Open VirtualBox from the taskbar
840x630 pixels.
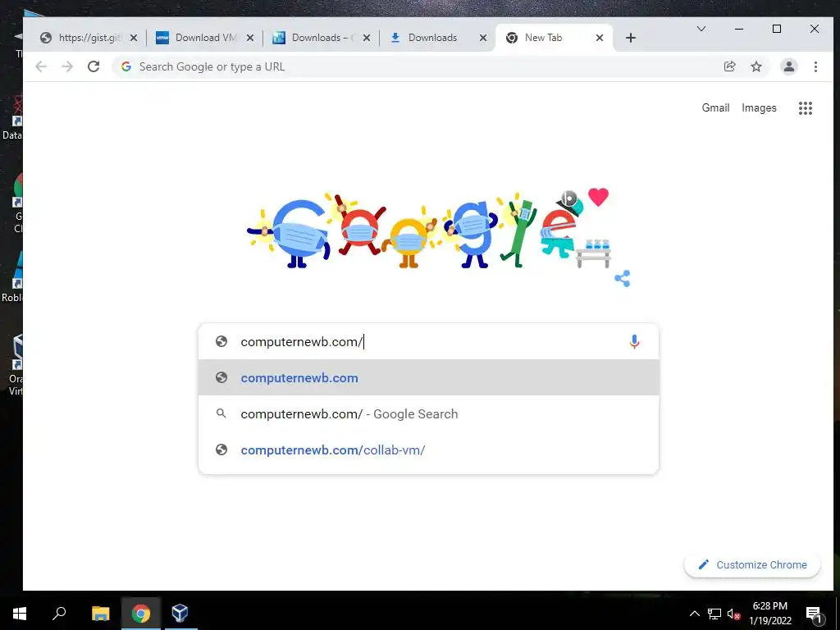(180, 614)
